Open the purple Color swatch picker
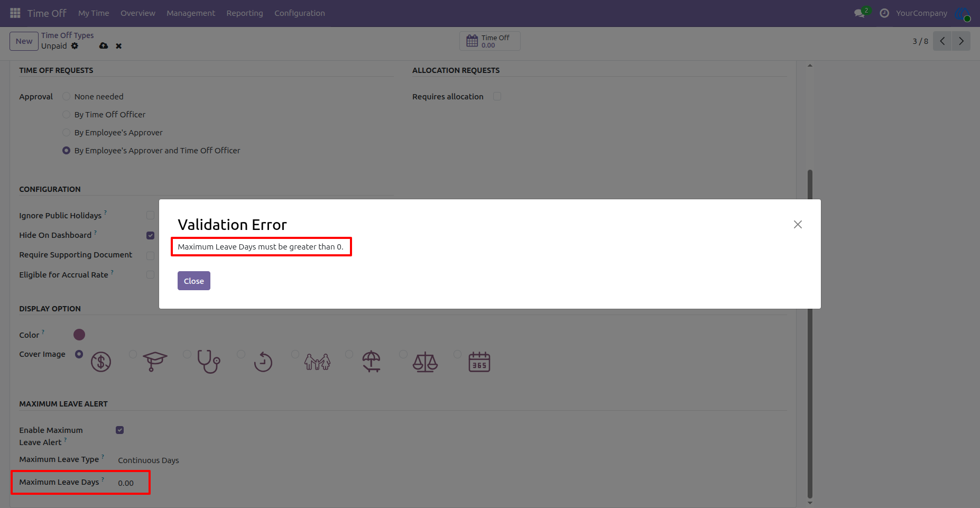 (79, 335)
